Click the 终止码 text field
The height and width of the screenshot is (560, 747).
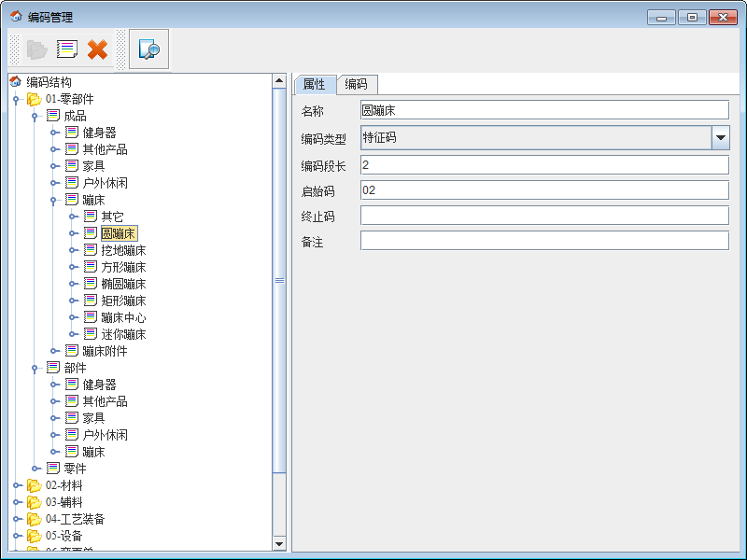click(x=543, y=216)
